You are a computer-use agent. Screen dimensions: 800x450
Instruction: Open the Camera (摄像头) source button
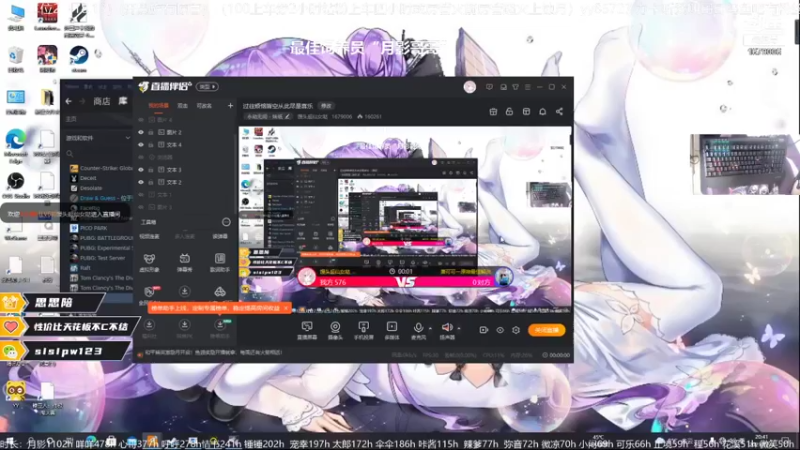click(x=335, y=330)
